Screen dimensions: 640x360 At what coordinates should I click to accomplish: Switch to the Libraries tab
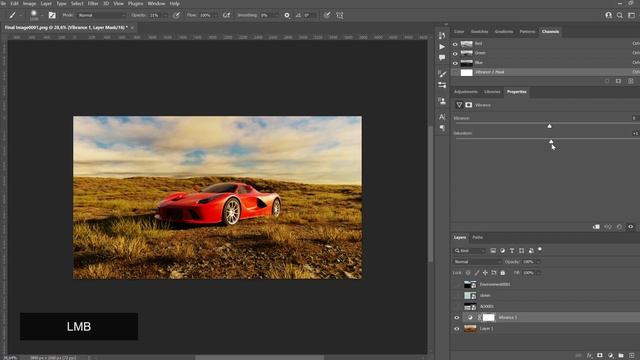[492, 92]
